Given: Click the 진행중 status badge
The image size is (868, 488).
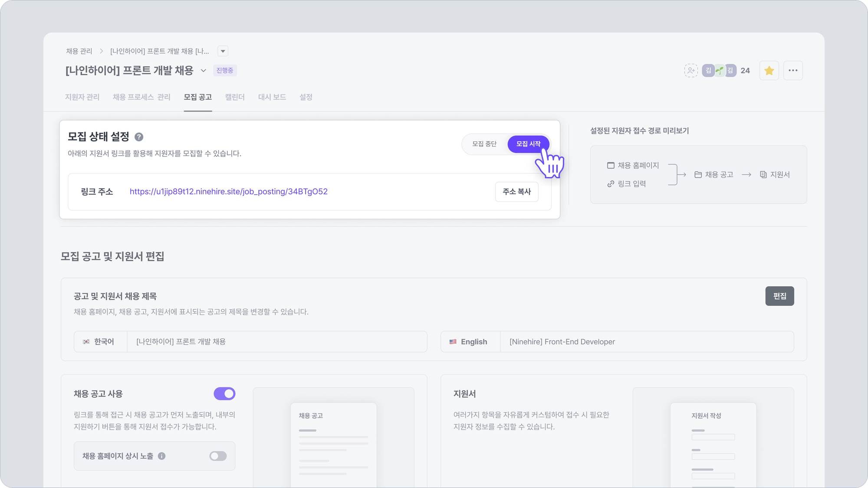Looking at the screenshot, I should [x=225, y=70].
